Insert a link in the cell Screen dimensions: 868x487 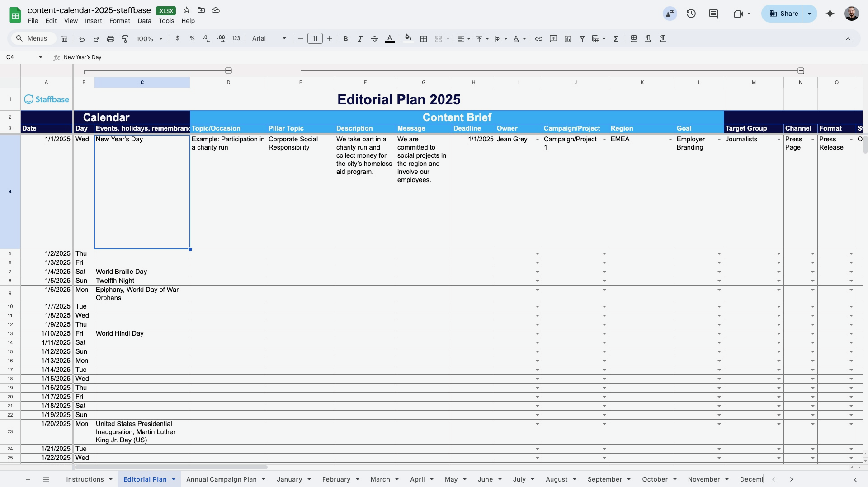click(x=539, y=39)
